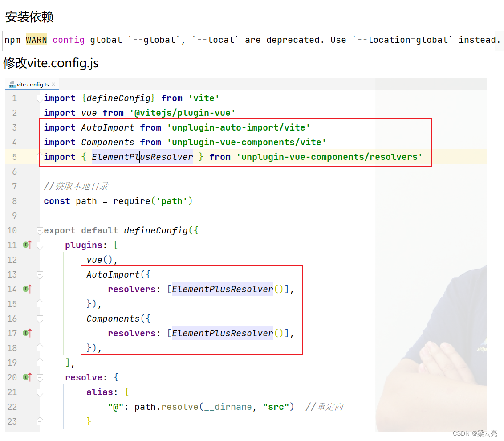
Task: Collapse the export default block on line 10
Action: click(40, 230)
